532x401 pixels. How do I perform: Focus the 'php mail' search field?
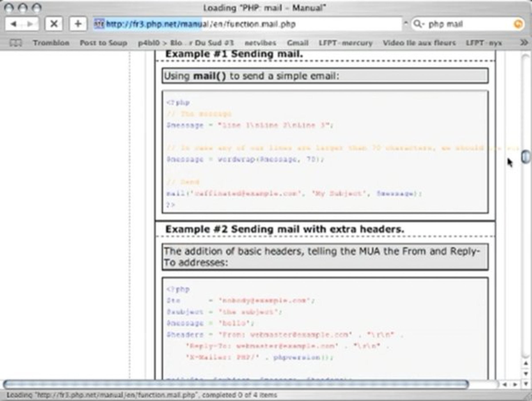[x=468, y=24]
